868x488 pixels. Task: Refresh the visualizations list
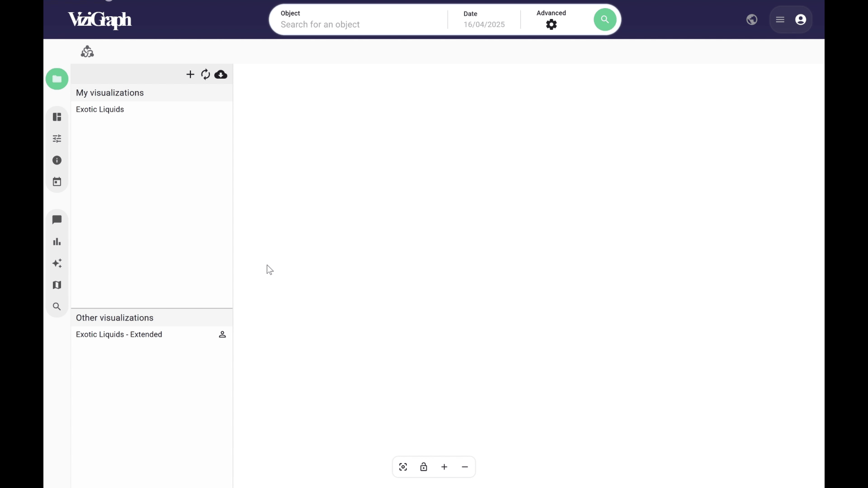click(x=206, y=75)
